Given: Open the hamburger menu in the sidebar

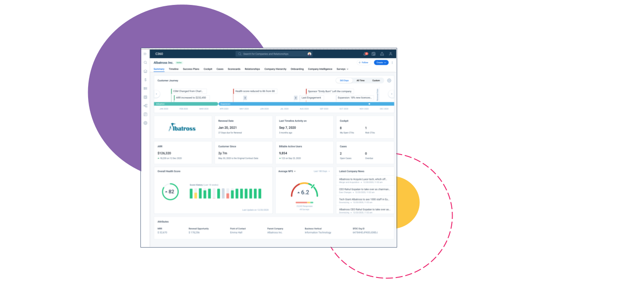Looking at the screenshot, I should coord(145,54).
